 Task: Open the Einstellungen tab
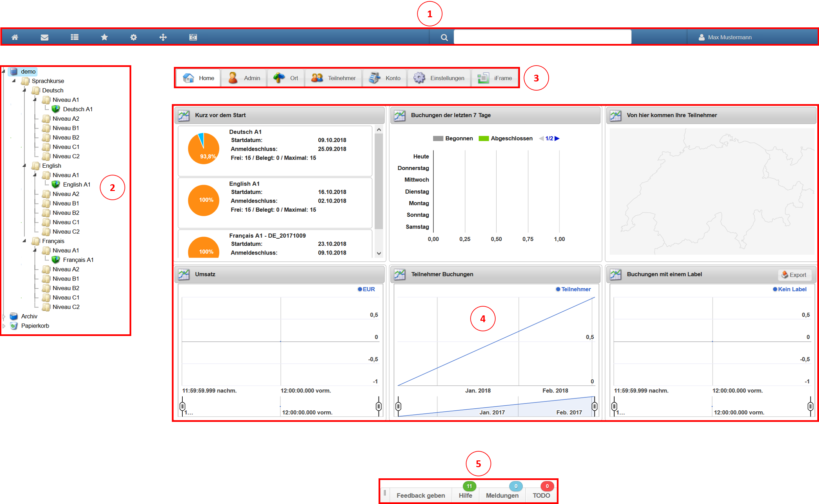tap(439, 78)
